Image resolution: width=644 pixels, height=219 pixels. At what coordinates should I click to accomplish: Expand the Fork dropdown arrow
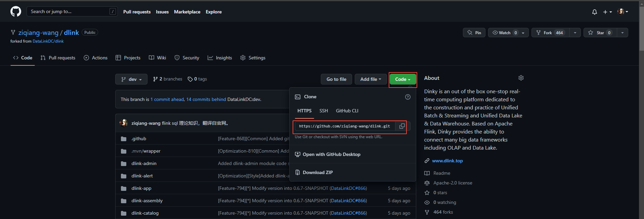click(575, 33)
